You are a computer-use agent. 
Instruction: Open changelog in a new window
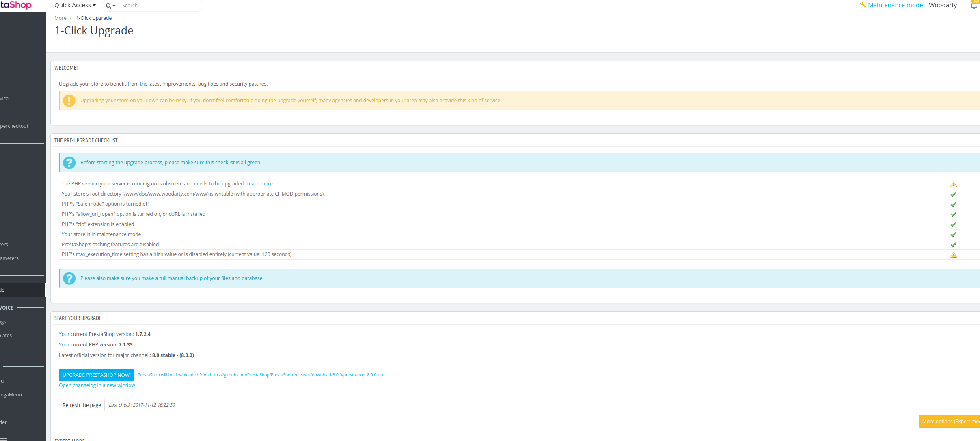(97, 385)
